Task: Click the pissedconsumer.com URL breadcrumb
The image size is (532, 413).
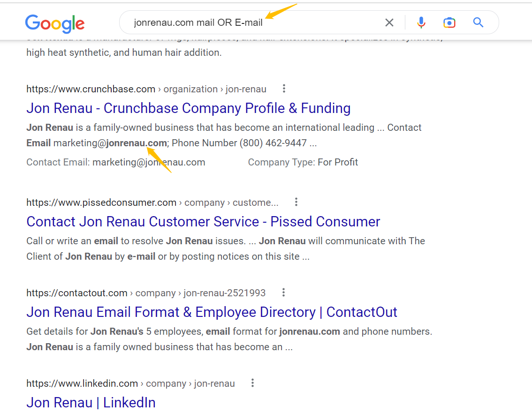Action: point(152,203)
